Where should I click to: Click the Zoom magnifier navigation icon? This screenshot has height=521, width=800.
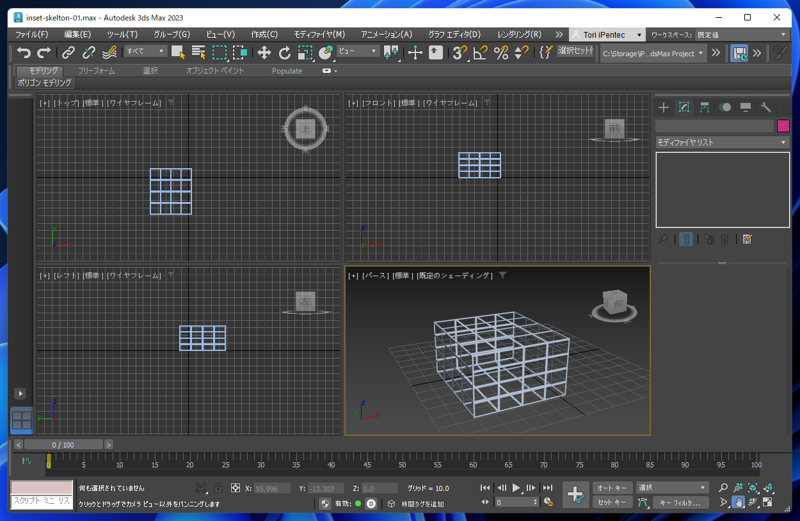click(723, 488)
